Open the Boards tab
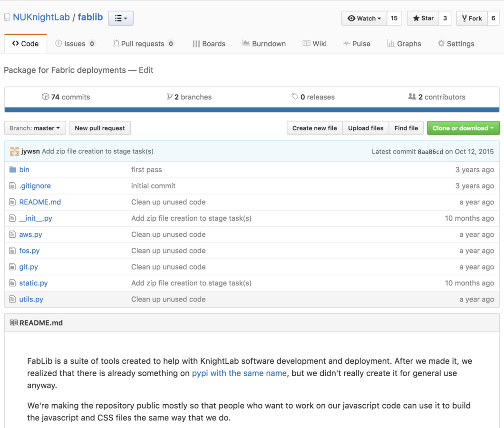This screenshot has height=428, width=504. [x=209, y=44]
